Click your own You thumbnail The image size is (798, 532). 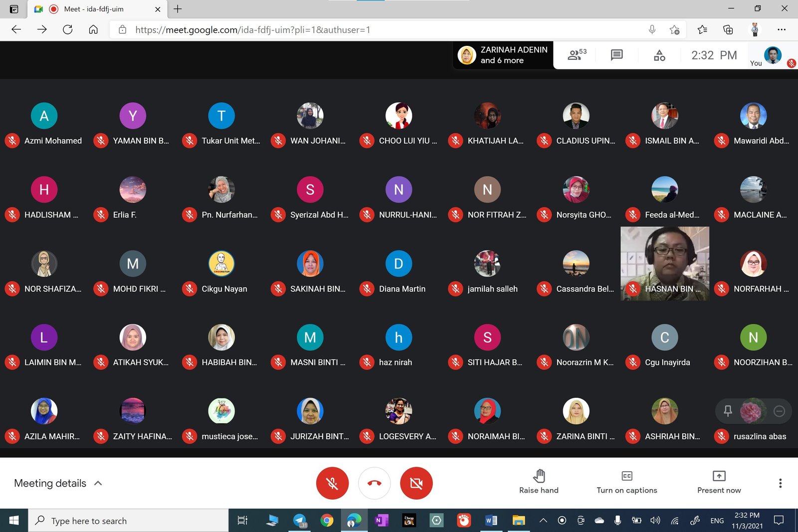coord(773,55)
